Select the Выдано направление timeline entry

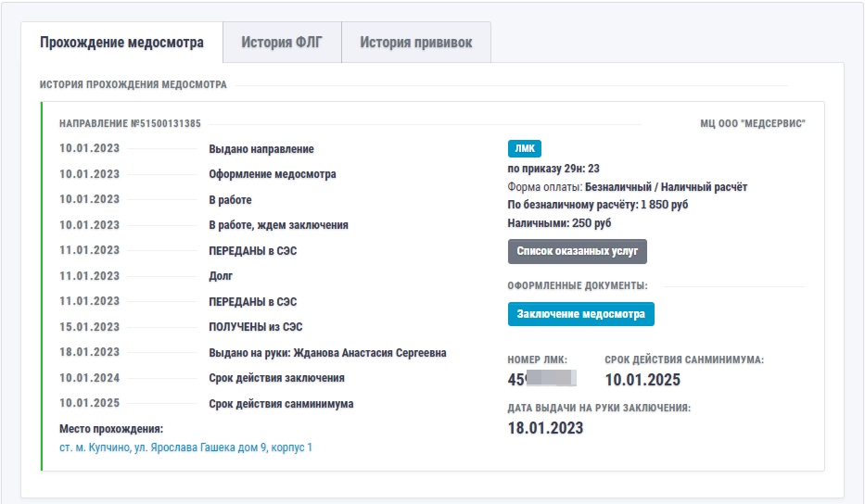tap(261, 149)
